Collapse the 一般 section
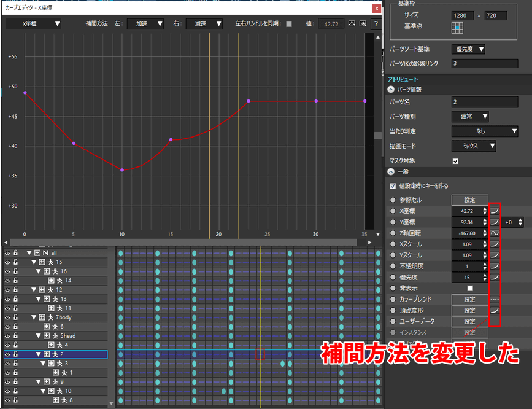The width and height of the screenshot is (532, 409). [x=391, y=172]
